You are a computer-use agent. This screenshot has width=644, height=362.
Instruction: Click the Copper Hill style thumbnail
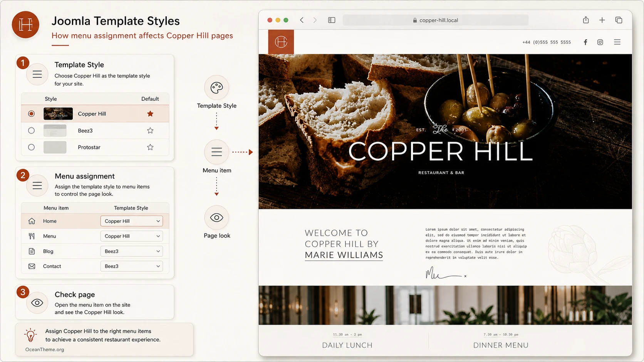(x=58, y=114)
